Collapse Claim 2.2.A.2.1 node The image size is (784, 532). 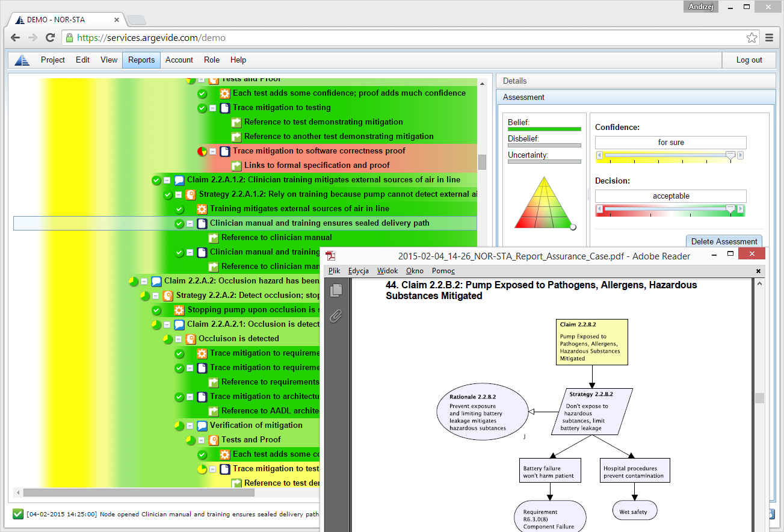tap(167, 324)
